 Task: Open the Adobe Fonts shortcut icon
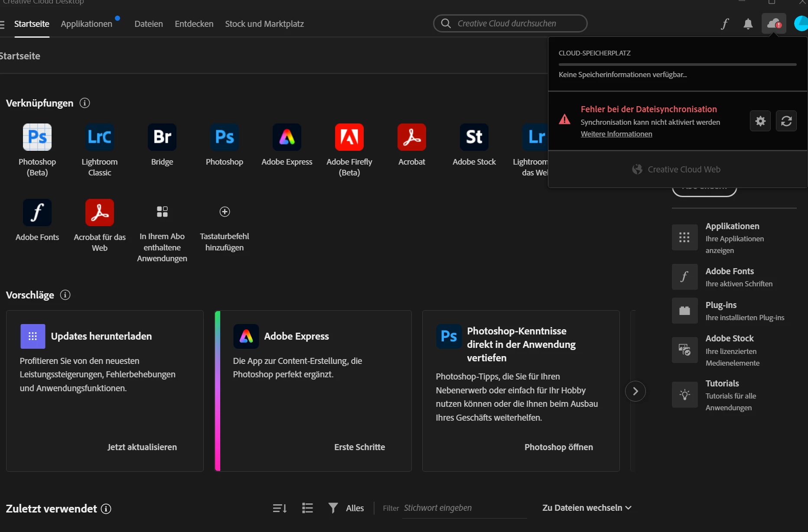tap(37, 212)
